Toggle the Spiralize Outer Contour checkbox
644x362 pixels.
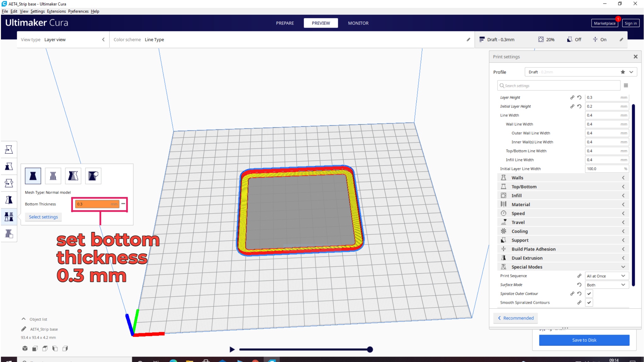(589, 293)
